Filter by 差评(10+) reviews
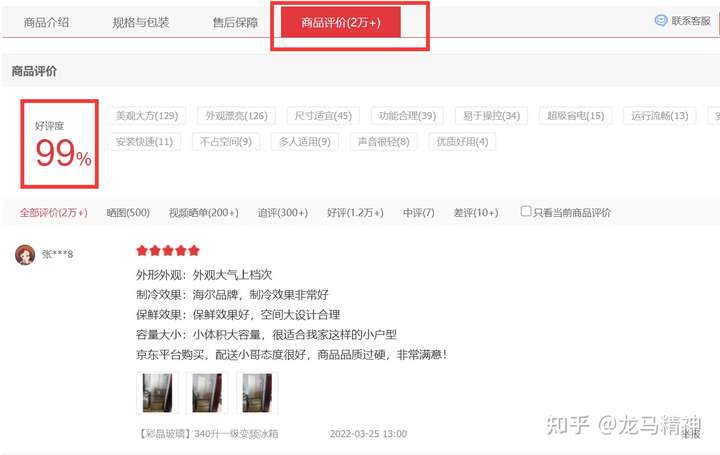The height and width of the screenshot is (455, 720). [476, 213]
